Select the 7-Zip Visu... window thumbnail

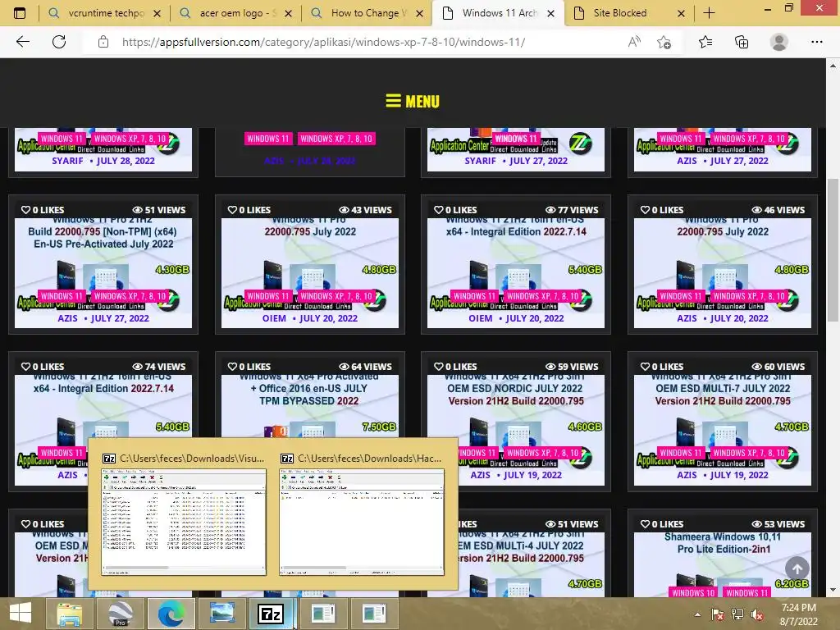point(184,521)
